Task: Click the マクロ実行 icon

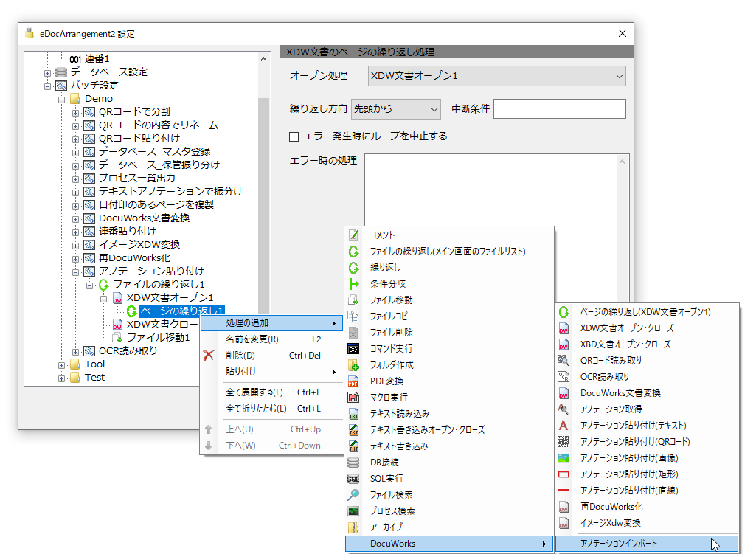Action: pos(353,398)
